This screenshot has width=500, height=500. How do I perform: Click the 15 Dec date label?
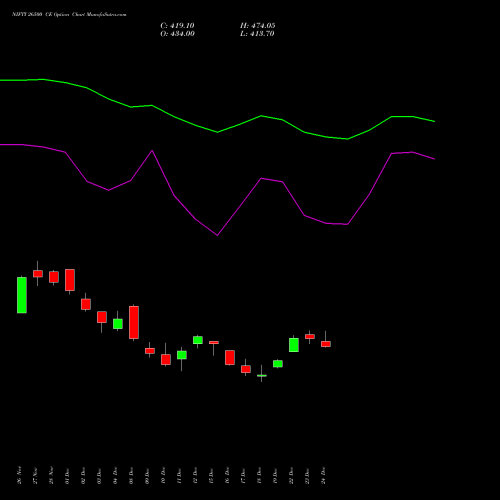click(211, 475)
